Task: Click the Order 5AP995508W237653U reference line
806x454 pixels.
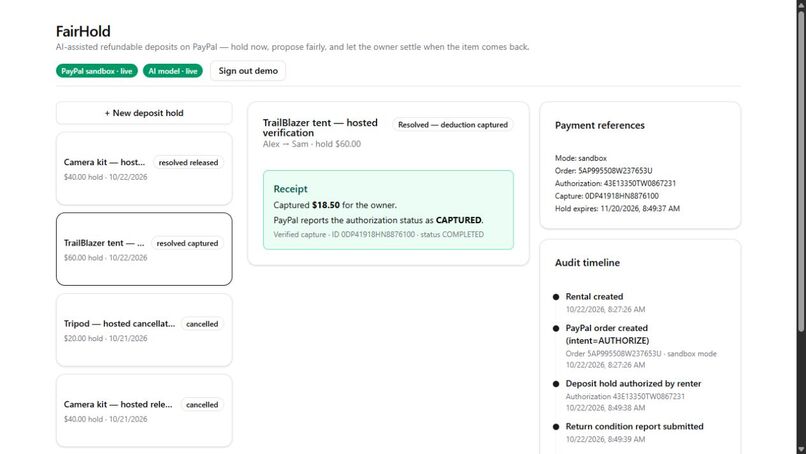Action: click(603, 171)
